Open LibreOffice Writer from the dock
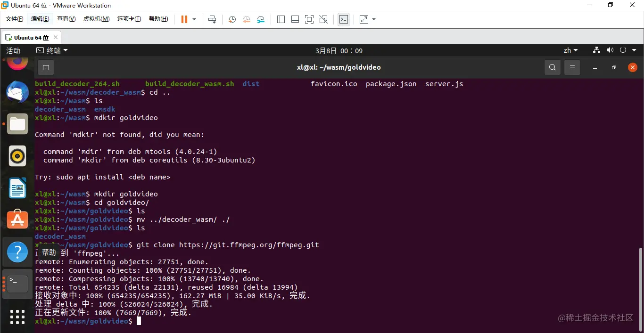The height and width of the screenshot is (333, 644). click(17, 188)
